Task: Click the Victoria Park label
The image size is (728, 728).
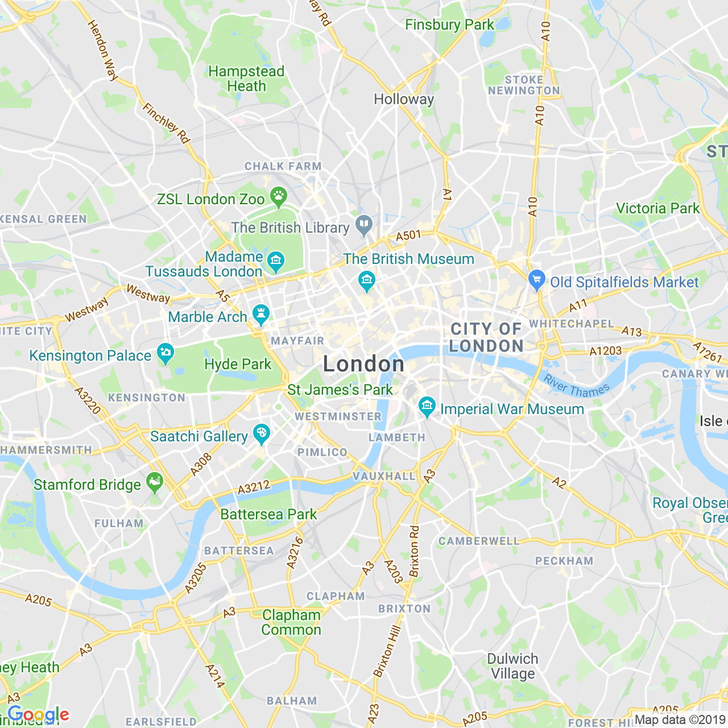Action: coord(658,208)
